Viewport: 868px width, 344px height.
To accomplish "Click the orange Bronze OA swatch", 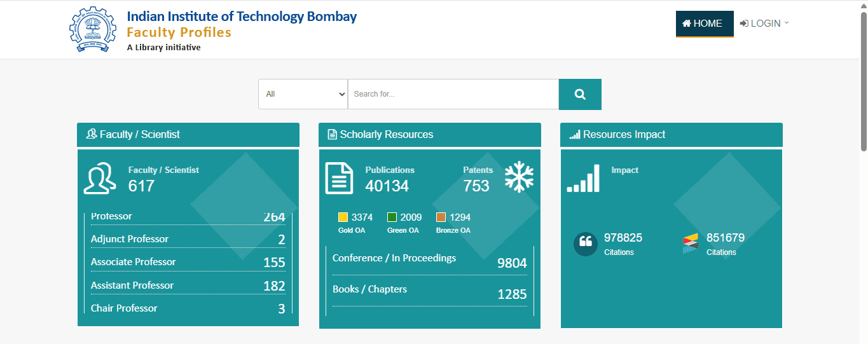I will [441, 217].
